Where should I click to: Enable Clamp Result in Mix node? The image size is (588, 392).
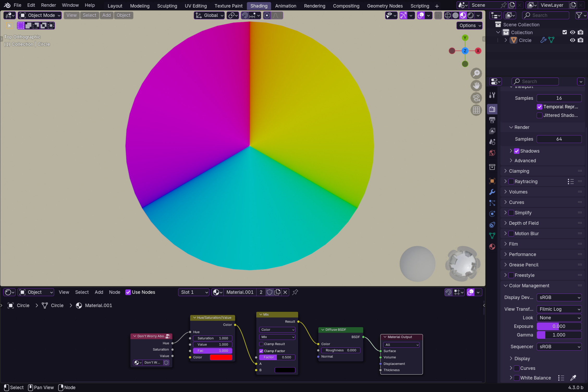tap(261, 344)
